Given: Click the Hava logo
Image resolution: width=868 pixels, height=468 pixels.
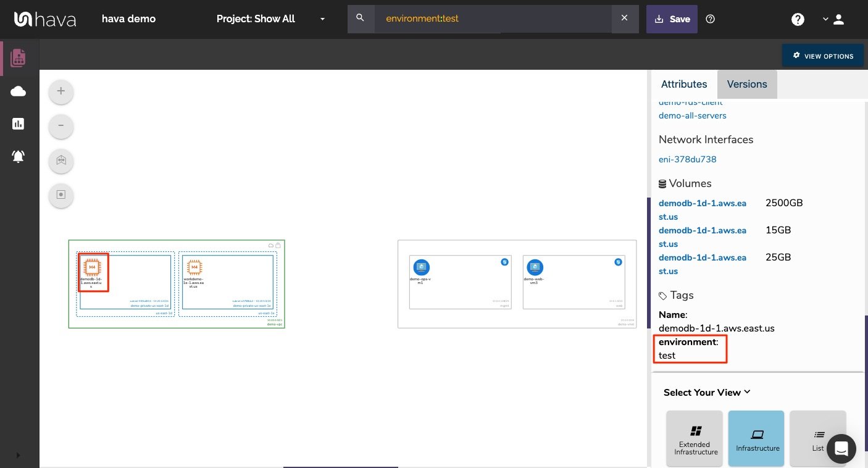Looking at the screenshot, I should pyautogui.click(x=45, y=19).
